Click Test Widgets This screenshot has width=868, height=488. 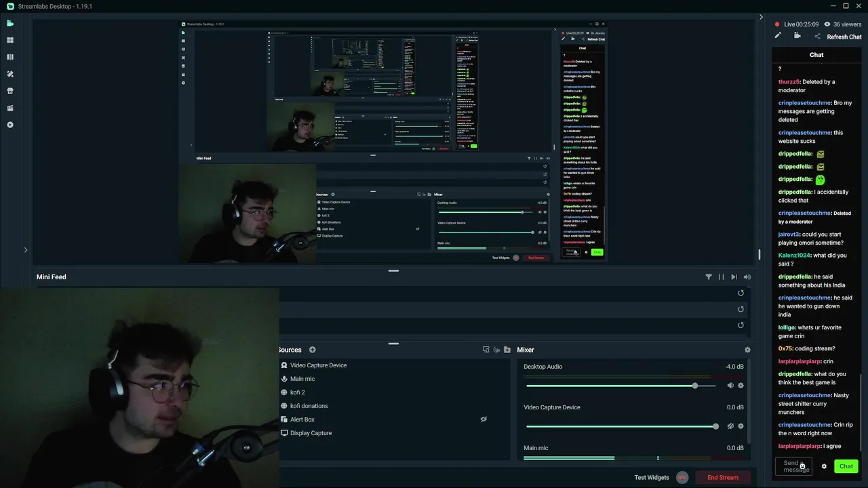point(652,477)
